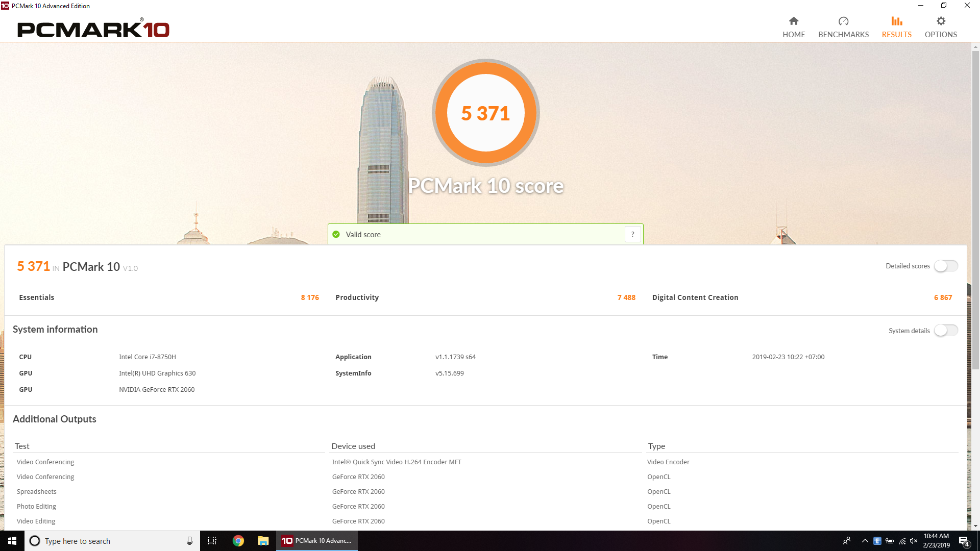Open File Explorer from taskbar
This screenshot has width=980, height=551.
tap(263, 541)
